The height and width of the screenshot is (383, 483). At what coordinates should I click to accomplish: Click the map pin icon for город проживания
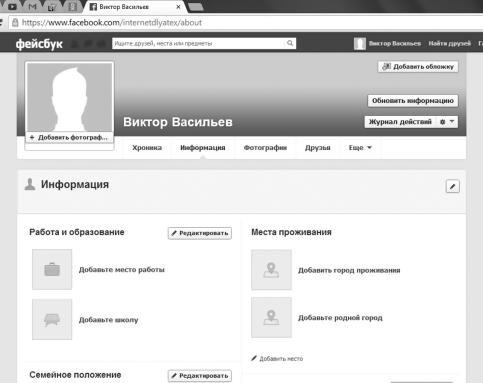tap(271, 270)
